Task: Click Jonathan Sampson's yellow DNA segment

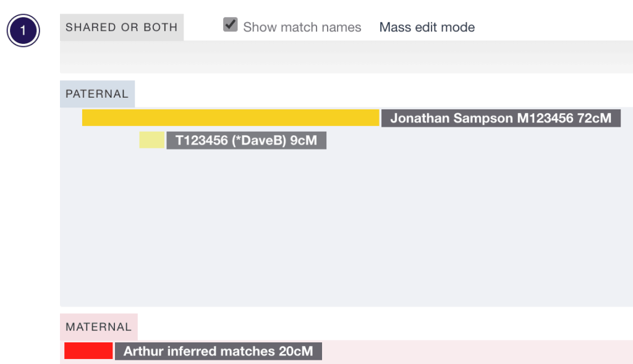Action: (x=231, y=117)
